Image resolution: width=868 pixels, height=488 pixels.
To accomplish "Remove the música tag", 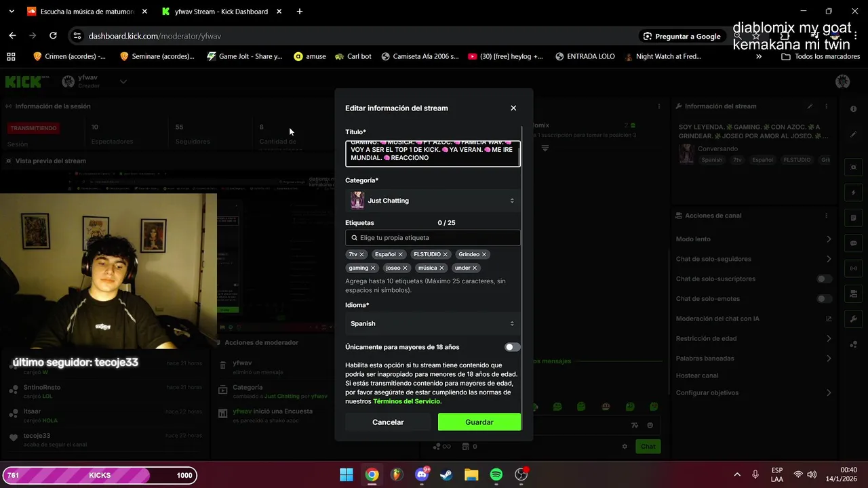I will pyautogui.click(x=441, y=268).
